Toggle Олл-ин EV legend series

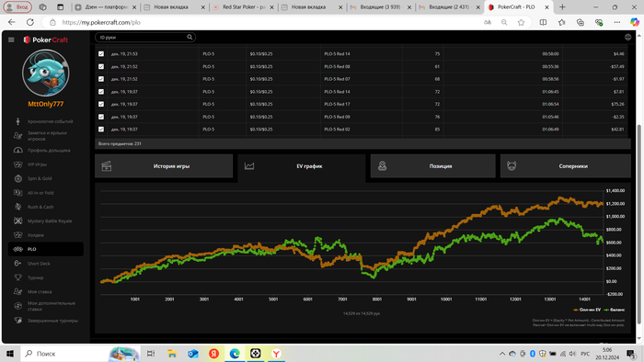coord(587,310)
